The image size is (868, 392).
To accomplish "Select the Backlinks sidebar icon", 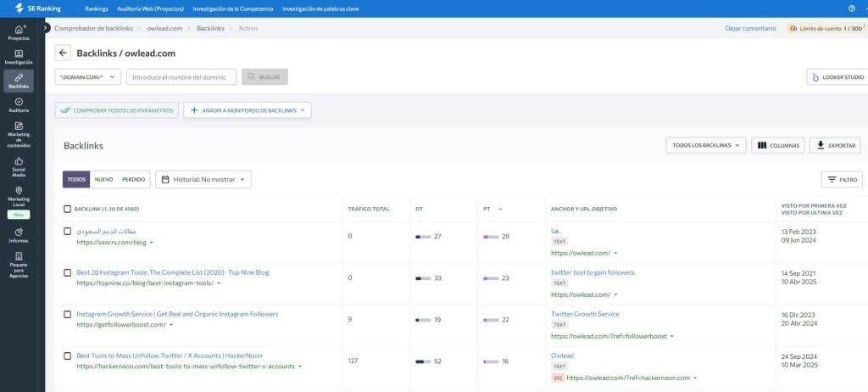I will [19, 81].
